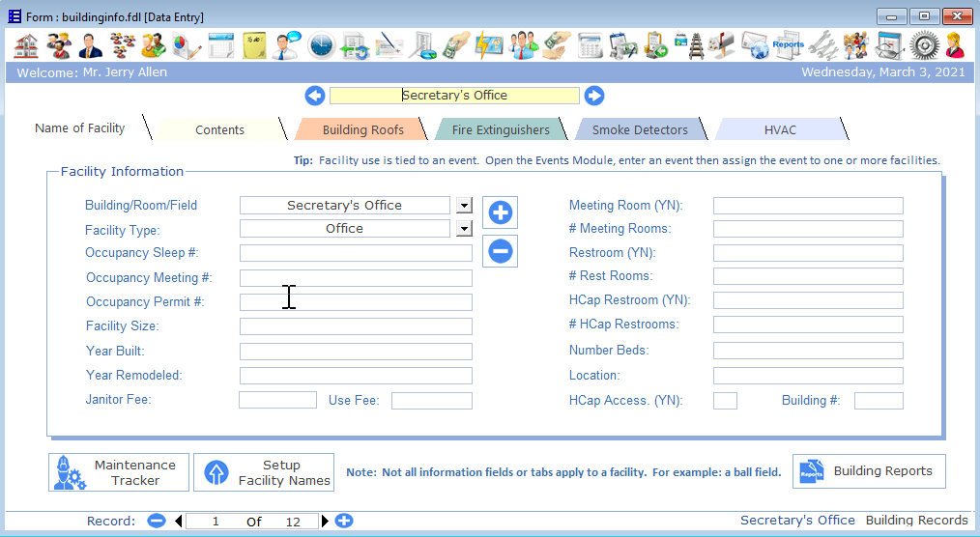Select the Name of Facility tab

(80, 128)
